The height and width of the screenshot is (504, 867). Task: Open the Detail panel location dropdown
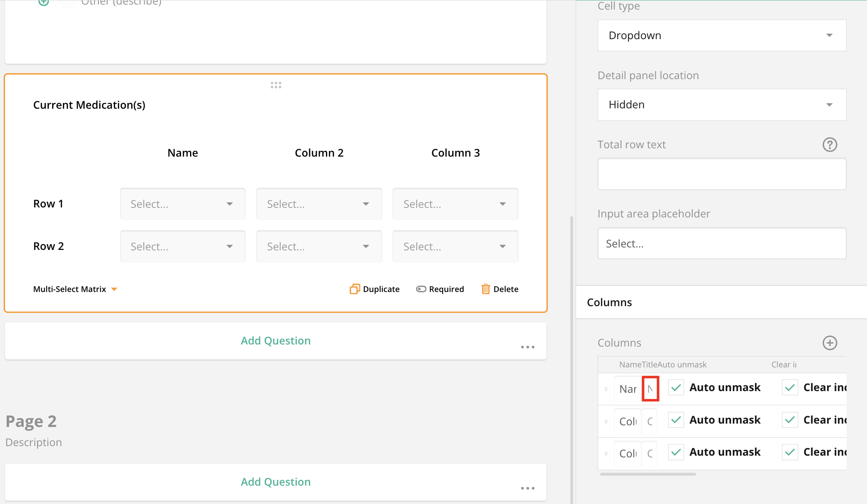click(x=722, y=105)
